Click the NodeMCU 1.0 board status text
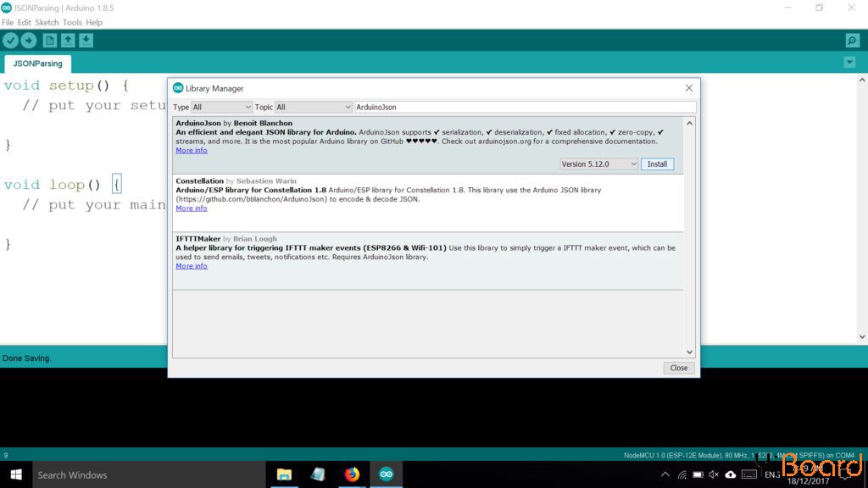Viewport: 868px width, 488px height. (739, 455)
